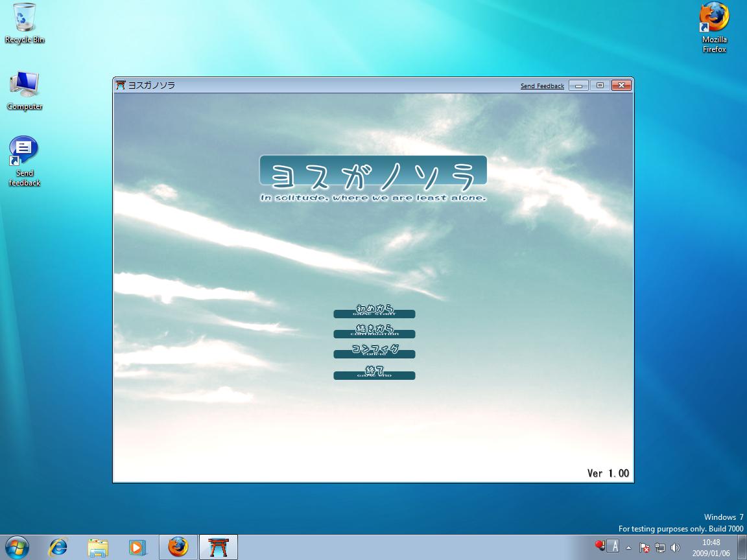747x560 pixels.
Task: Select the Computer desktop icon
Action: pos(24,91)
